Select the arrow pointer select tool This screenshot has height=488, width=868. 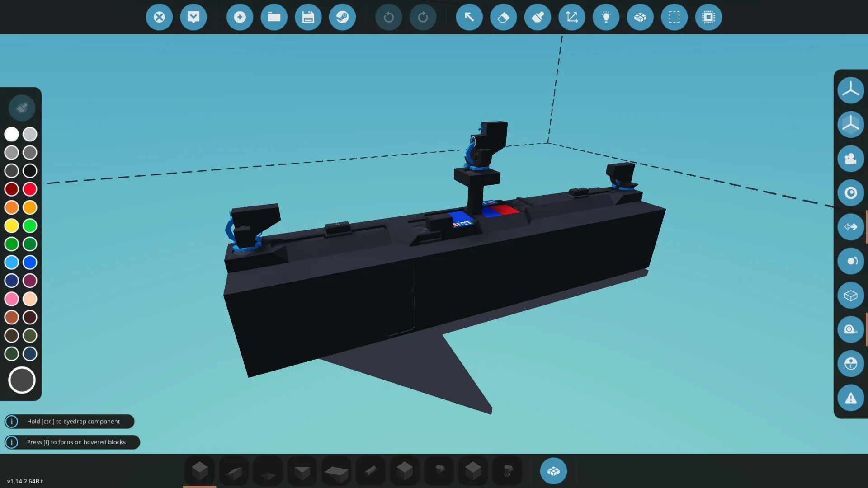469,17
